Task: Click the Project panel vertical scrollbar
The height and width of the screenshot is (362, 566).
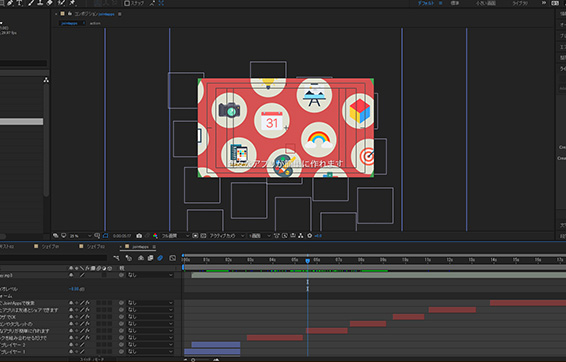Action: 46,141
